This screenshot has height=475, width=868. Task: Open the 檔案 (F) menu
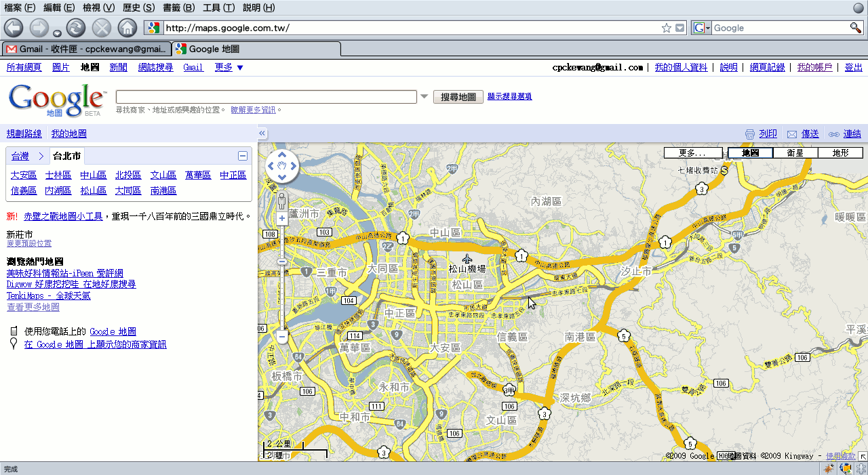point(20,7)
